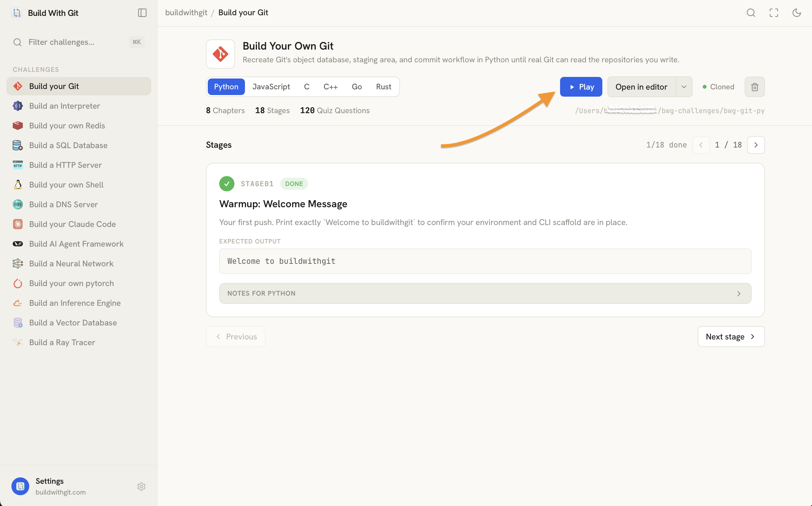Open Build a Vector Database challenge

coord(78,323)
